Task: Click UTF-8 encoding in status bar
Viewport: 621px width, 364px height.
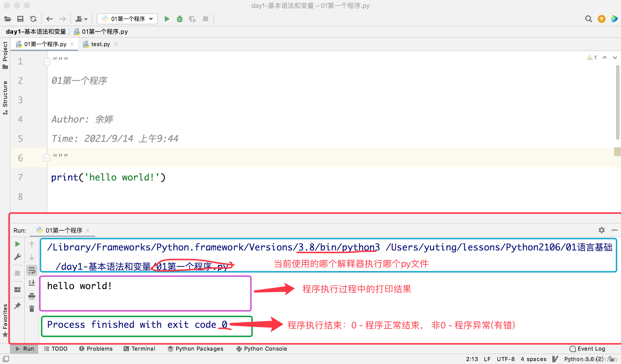Action: click(x=506, y=359)
